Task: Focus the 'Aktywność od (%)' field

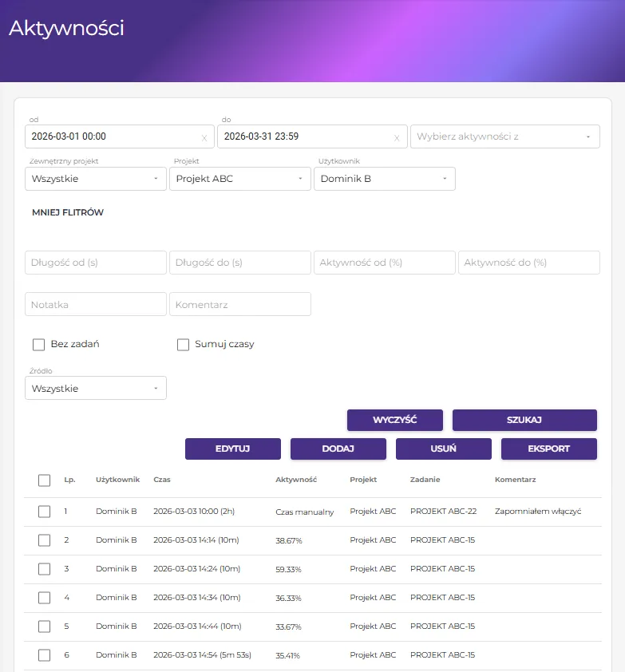Action: 385,263
